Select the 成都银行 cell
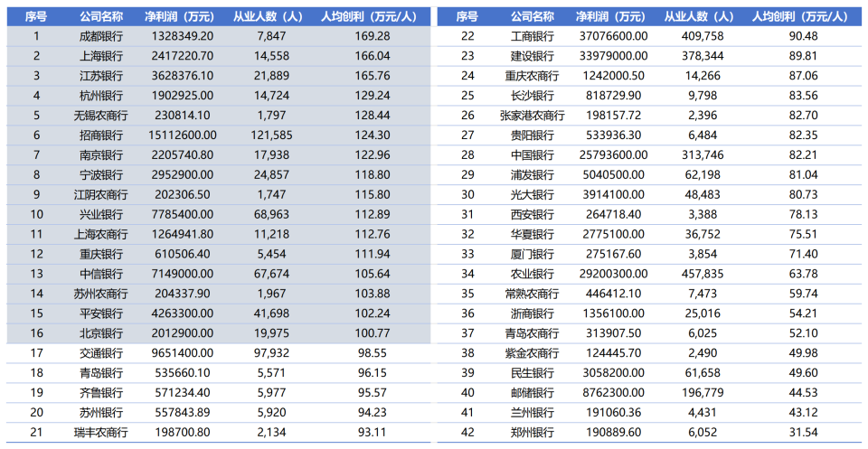868x449 pixels. [x=100, y=36]
